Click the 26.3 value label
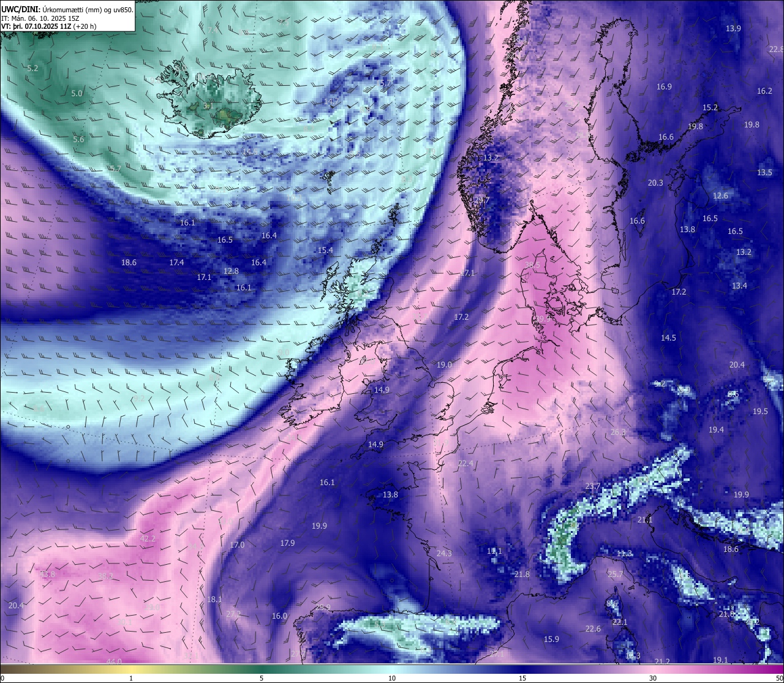 click(618, 432)
